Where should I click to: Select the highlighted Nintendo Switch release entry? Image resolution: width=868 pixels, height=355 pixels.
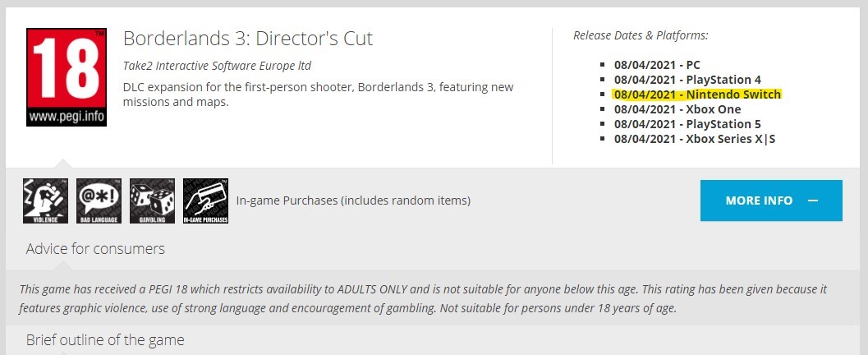pos(697,95)
